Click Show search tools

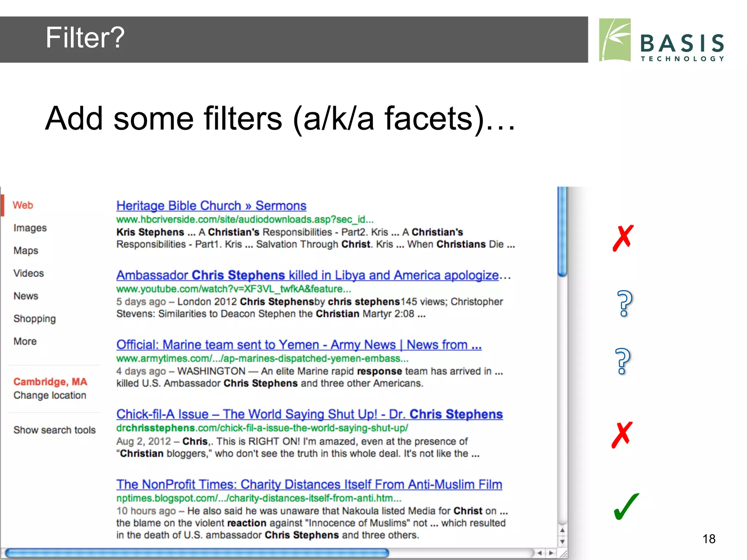54,430
